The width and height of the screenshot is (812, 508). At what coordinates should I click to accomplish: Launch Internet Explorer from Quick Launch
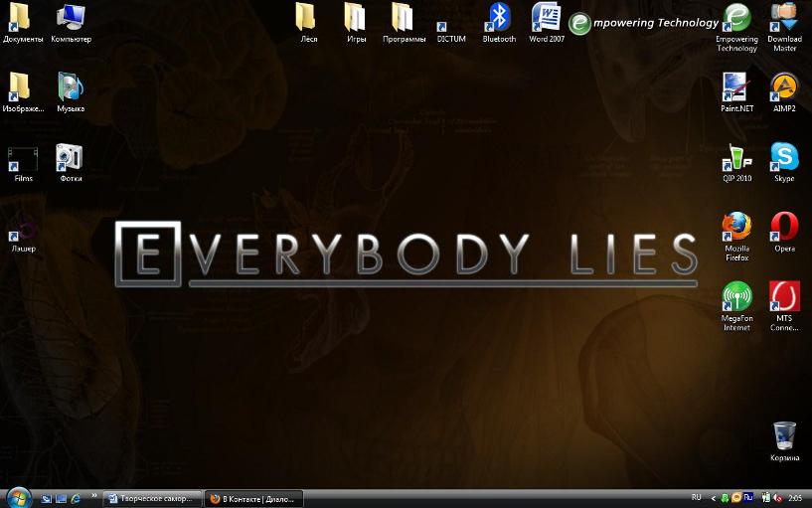point(76,499)
